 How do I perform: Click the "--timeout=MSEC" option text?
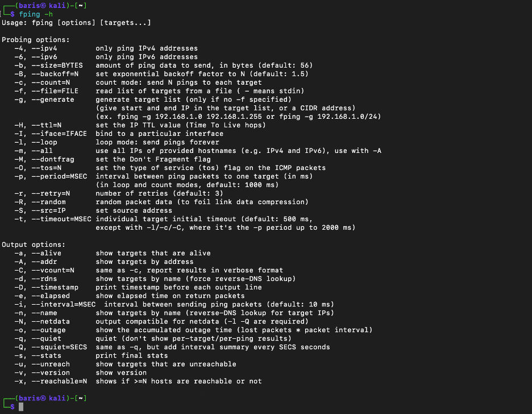coord(61,219)
